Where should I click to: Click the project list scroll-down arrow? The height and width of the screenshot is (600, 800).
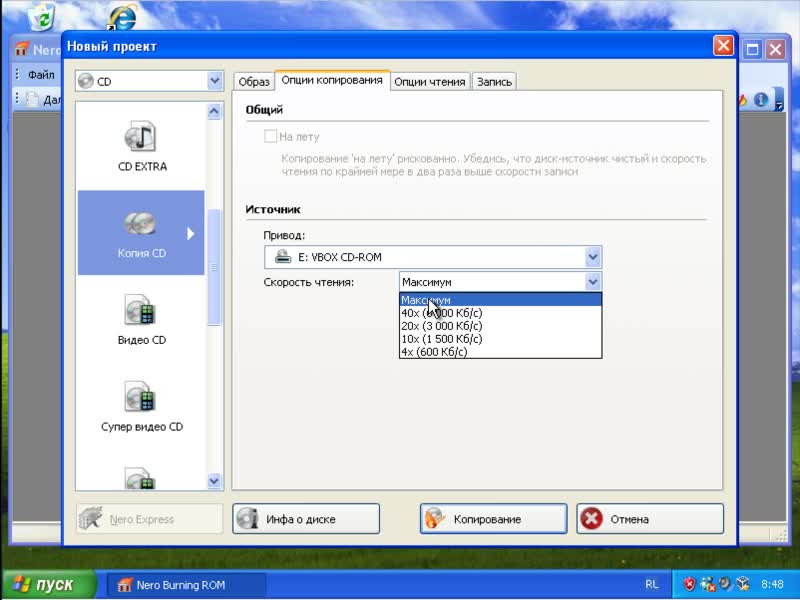214,481
